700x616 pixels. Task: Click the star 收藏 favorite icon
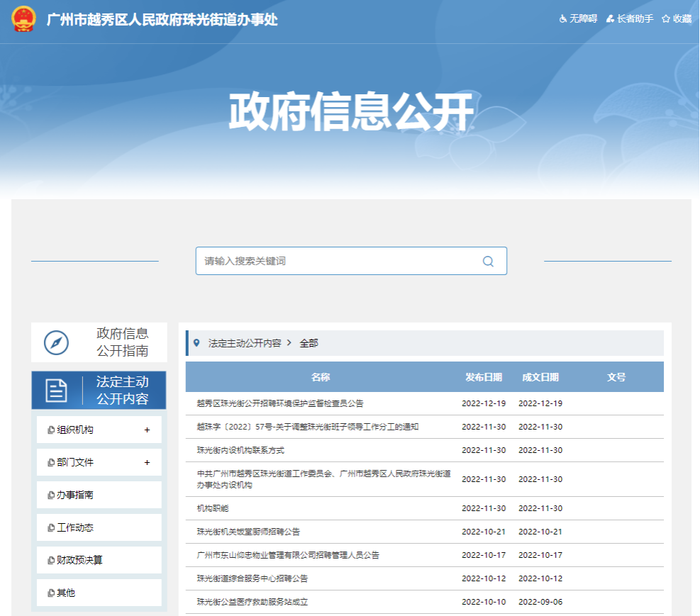pyautogui.click(x=666, y=19)
